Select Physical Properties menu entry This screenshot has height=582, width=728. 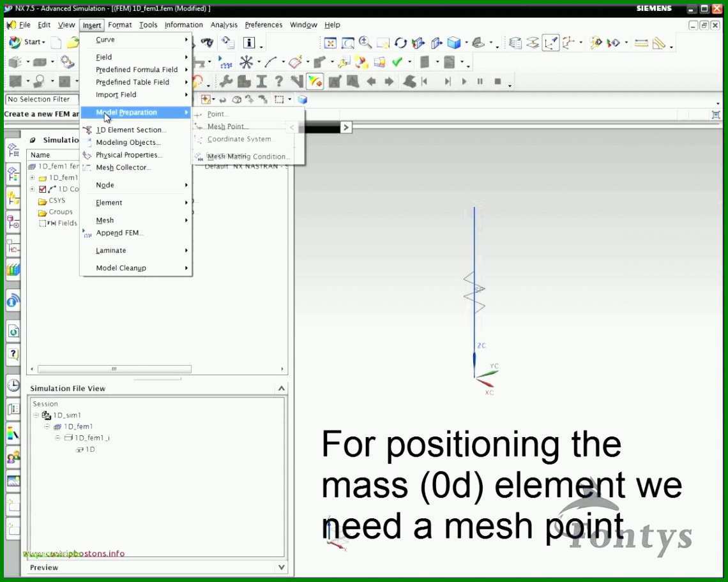[x=129, y=155]
